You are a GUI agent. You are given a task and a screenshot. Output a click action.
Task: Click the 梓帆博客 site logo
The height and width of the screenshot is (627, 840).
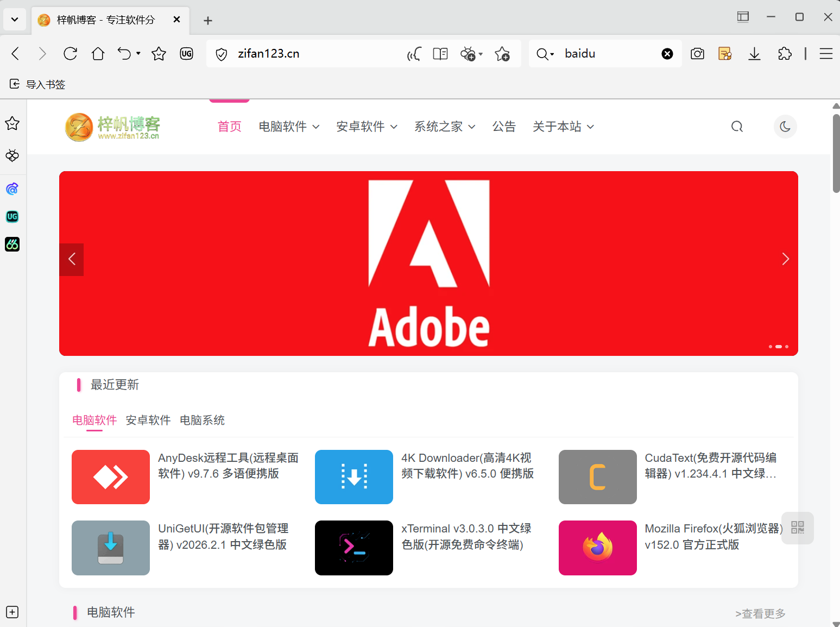(113, 127)
